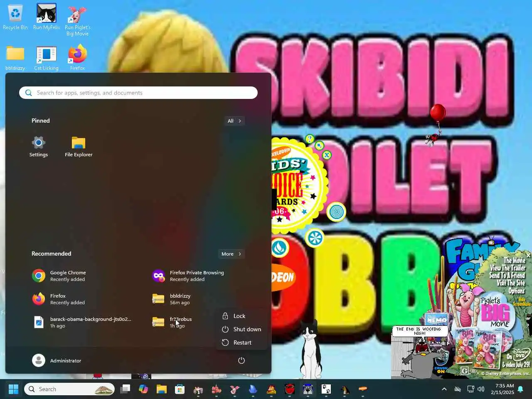532x399 pixels.
Task: Open the Administrator account menu
Action: [57, 360]
